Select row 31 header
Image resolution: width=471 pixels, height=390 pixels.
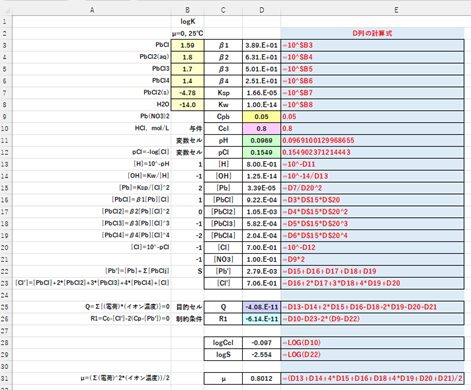pyautogui.click(x=5, y=378)
